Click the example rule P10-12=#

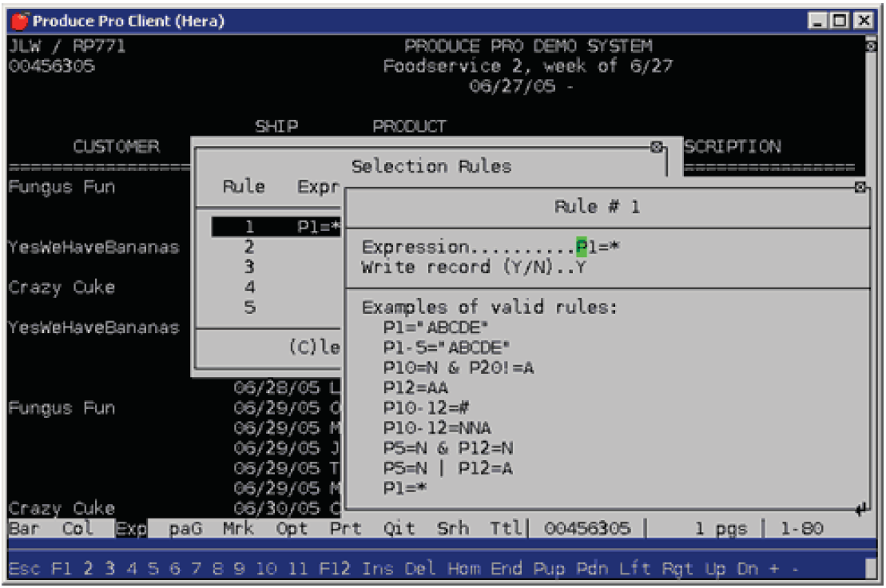[x=426, y=407]
